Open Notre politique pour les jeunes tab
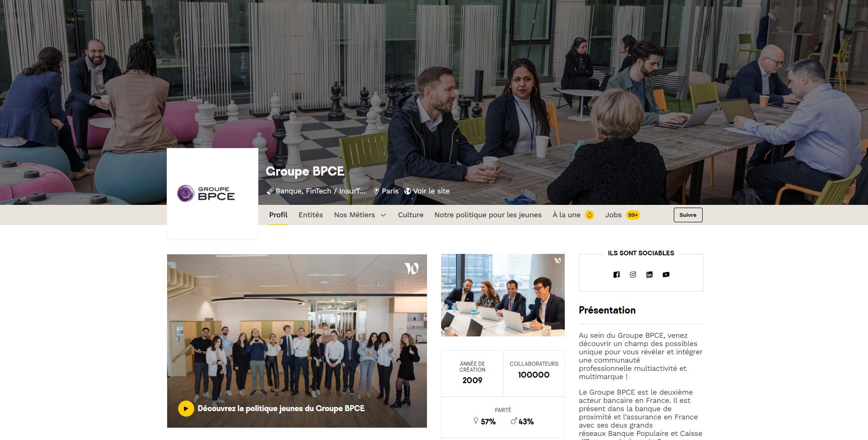This screenshot has width=868, height=440. click(x=488, y=215)
